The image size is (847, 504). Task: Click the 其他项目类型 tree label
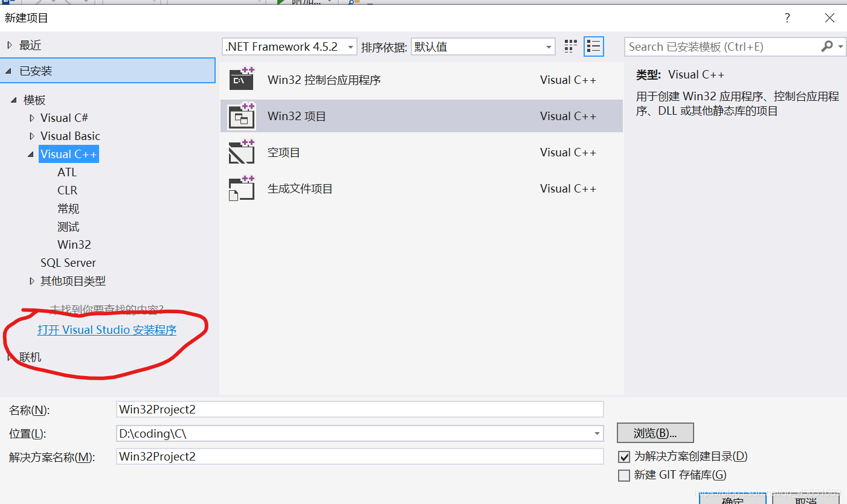[73, 281]
